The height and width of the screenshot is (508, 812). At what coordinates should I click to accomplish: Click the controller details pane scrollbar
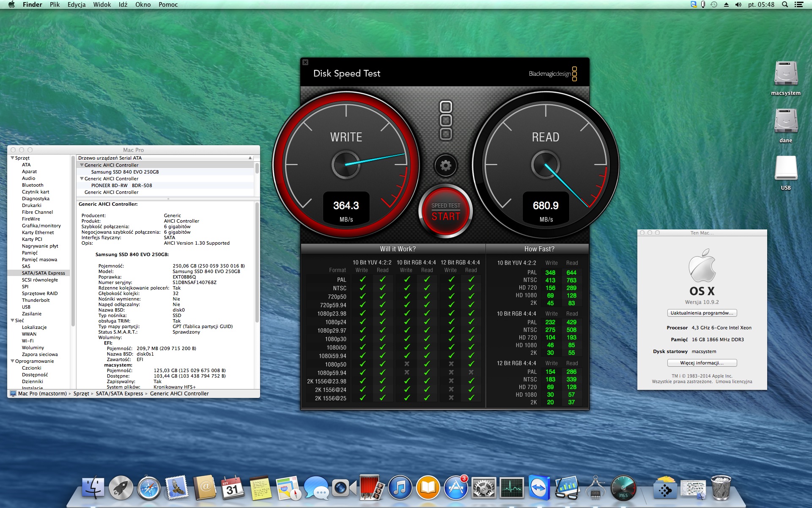pyautogui.click(x=257, y=262)
